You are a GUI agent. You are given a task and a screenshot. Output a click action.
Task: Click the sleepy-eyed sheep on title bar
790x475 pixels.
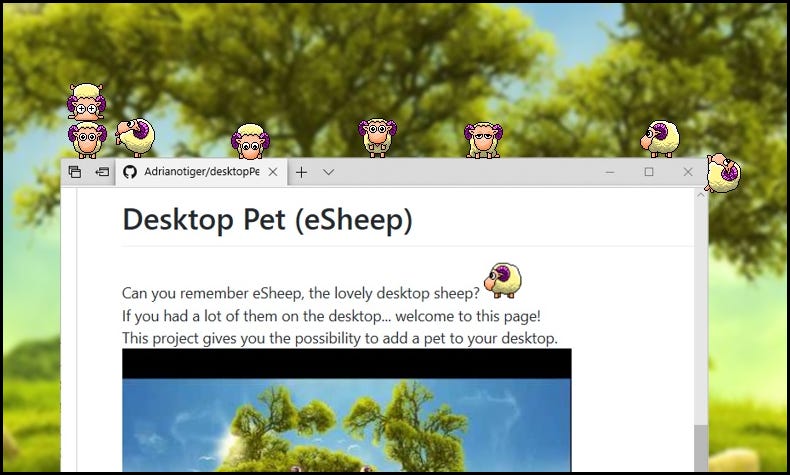point(483,140)
